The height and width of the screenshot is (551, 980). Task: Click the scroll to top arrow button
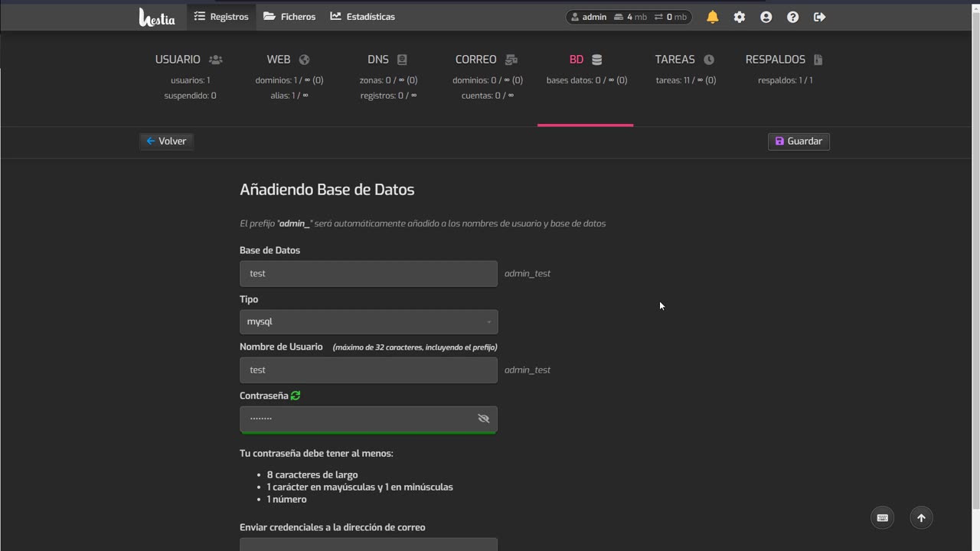(921, 518)
